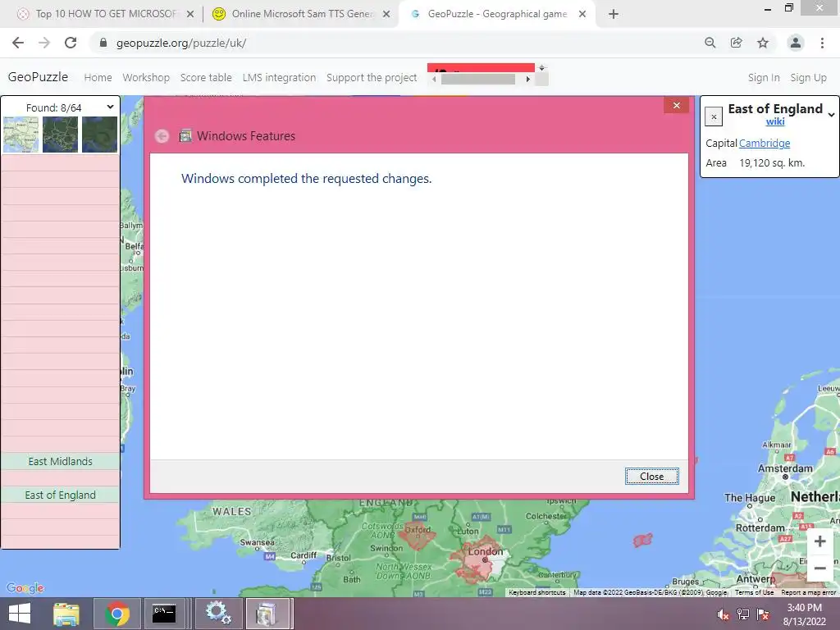
Task: Open the Command Prompt taskbar icon
Action: [x=164, y=614]
